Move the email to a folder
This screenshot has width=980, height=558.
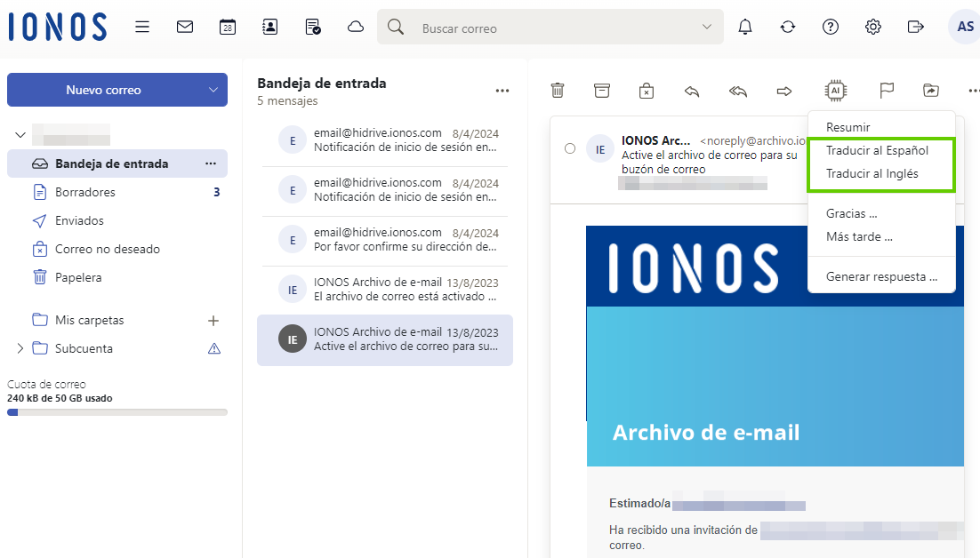(x=930, y=92)
